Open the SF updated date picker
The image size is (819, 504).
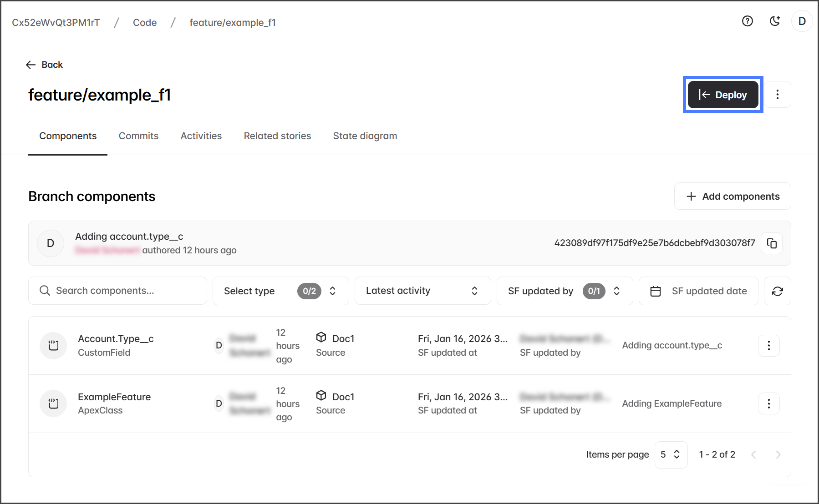[x=698, y=291]
